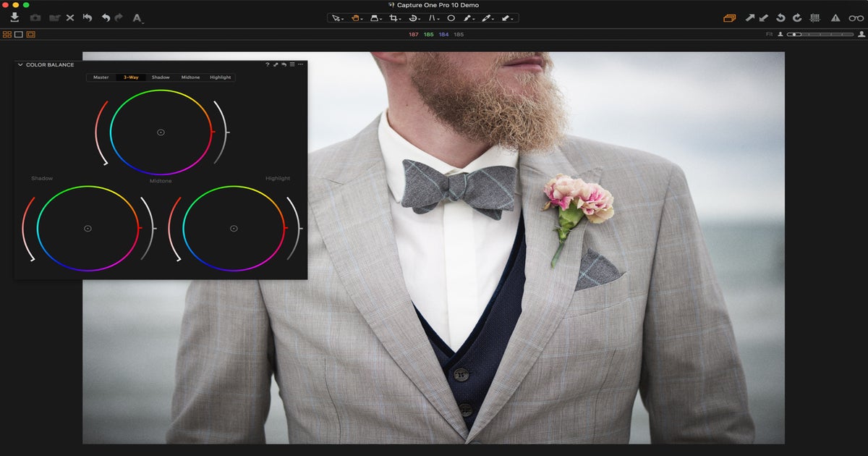This screenshot has height=456, width=868.
Task: Select the Crop tool
Action: pyautogui.click(x=395, y=17)
